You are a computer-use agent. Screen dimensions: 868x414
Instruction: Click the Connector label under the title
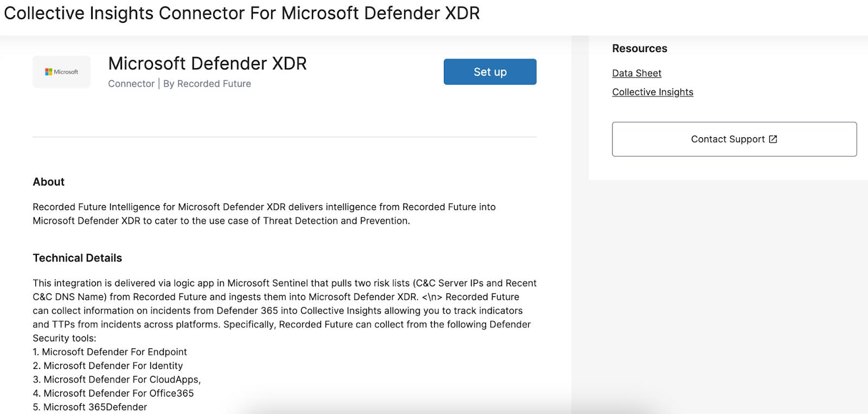[x=131, y=84]
